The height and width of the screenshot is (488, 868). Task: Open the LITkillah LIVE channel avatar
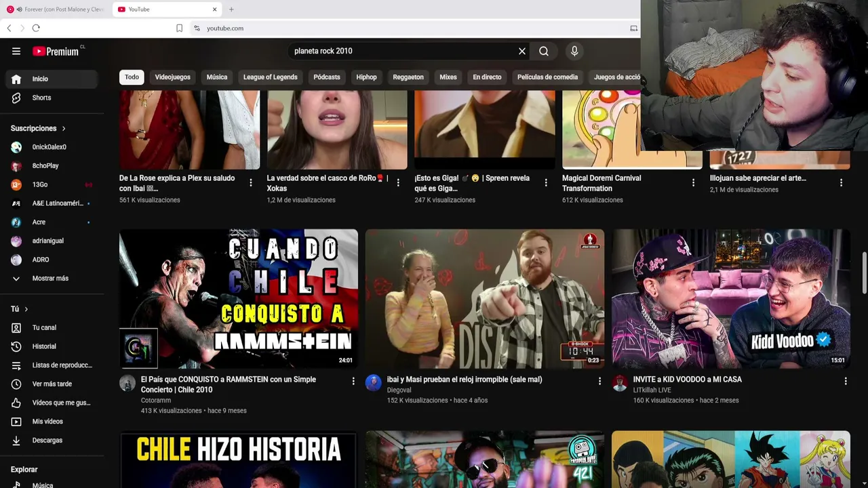click(x=620, y=383)
